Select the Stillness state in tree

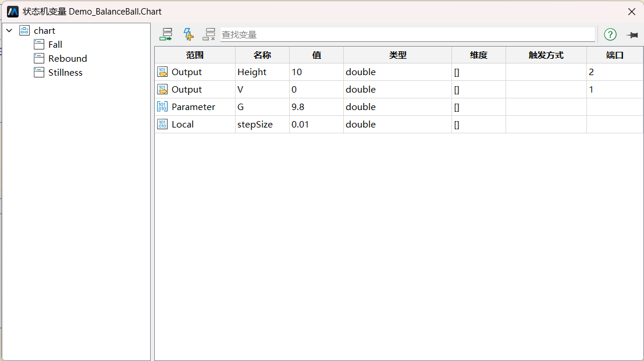[65, 72]
